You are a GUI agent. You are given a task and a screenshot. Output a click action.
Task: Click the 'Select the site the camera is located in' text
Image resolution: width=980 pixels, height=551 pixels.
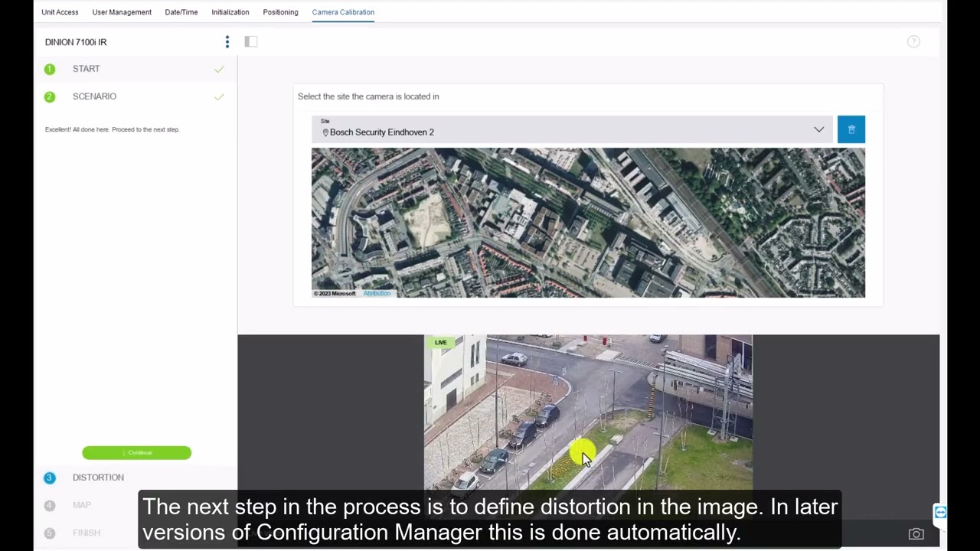pyautogui.click(x=368, y=96)
